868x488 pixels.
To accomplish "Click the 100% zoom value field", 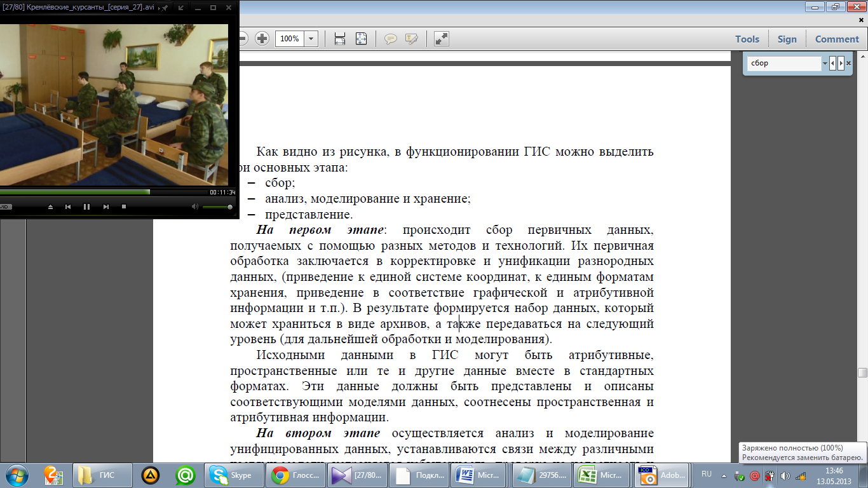I will coord(290,39).
